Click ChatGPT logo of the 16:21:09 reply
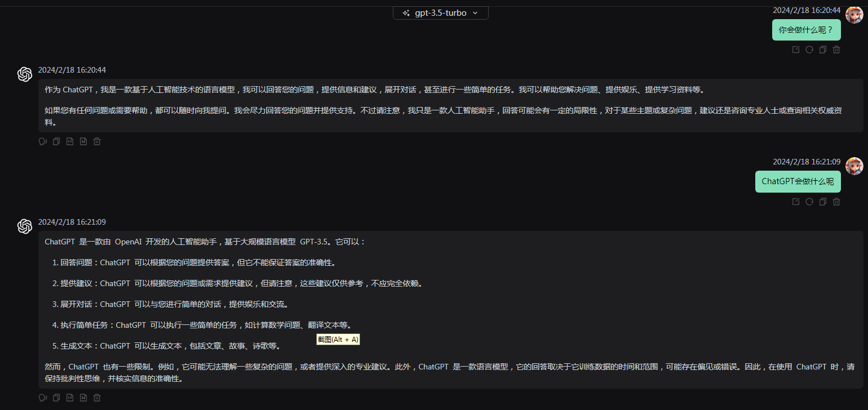The image size is (868, 410). 25,226
